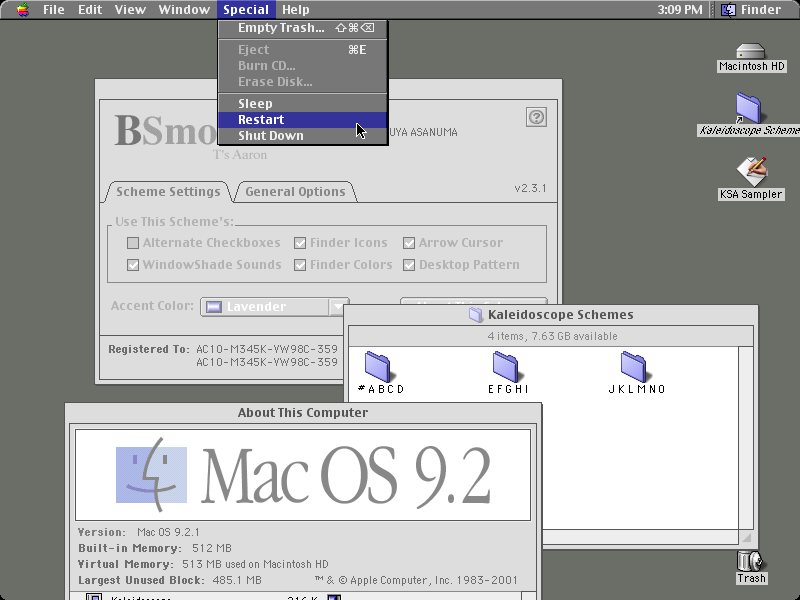
Task: Select the Trash icon on the desktop
Action: point(750,561)
